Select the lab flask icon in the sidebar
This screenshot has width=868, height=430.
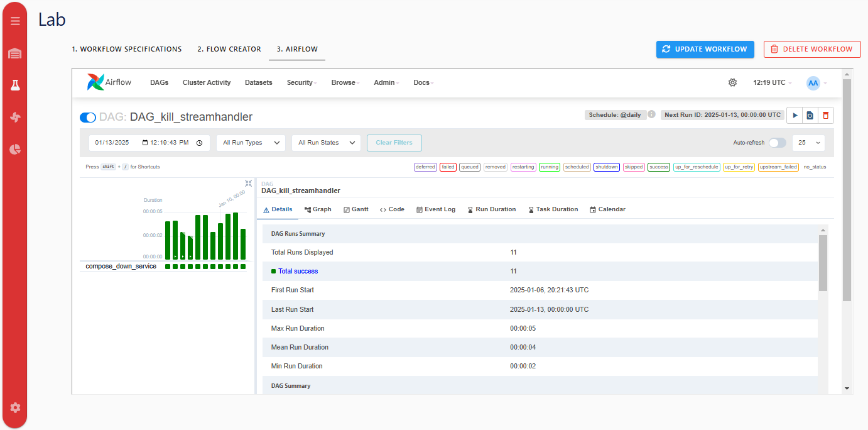click(15, 85)
